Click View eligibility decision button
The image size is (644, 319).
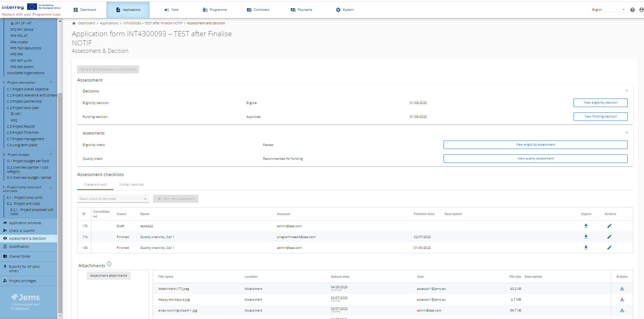[600, 103]
